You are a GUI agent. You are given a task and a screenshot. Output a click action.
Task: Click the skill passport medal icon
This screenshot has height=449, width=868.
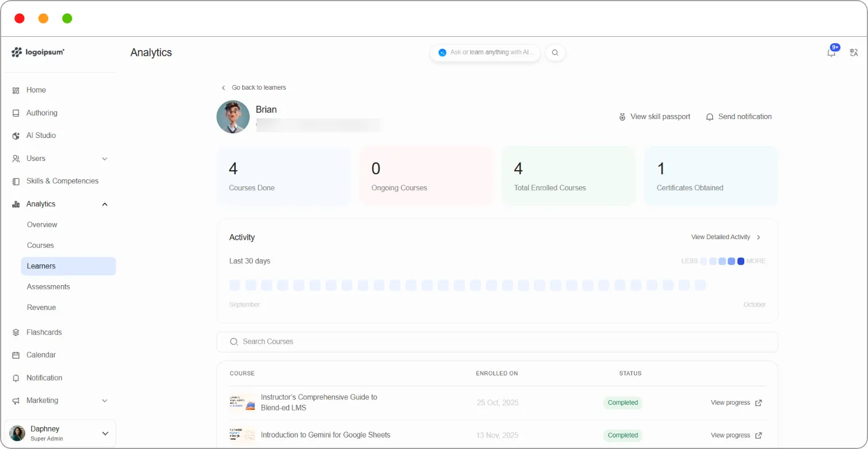coord(622,117)
